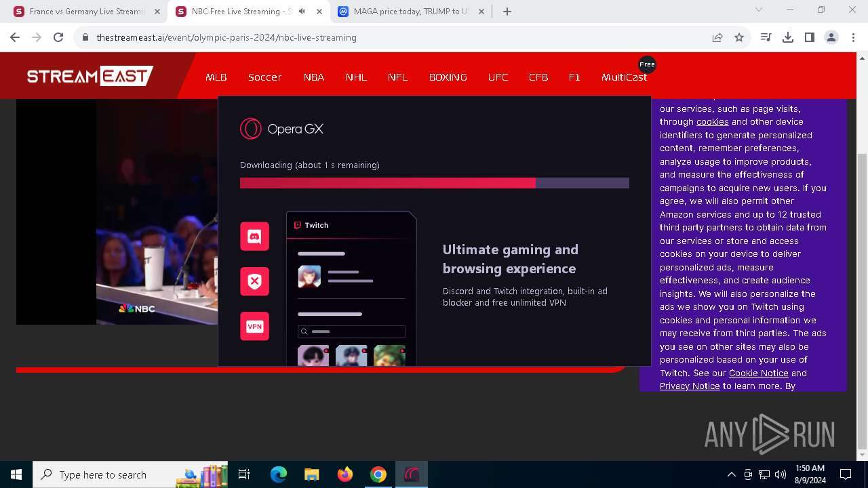The height and width of the screenshot is (488, 868).
Task: Open a new browser tab
Action: pos(507,12)
